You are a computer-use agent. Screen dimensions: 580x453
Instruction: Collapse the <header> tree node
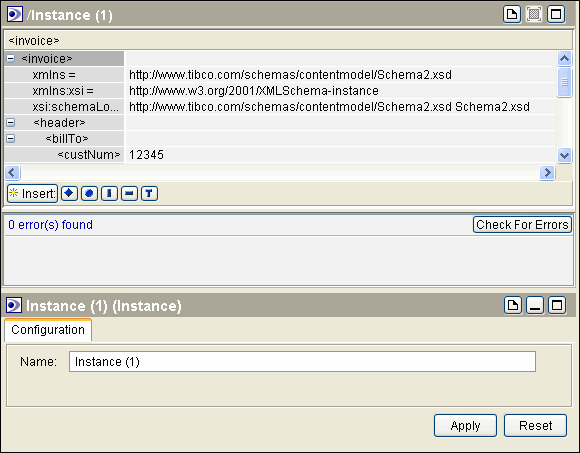11,122
